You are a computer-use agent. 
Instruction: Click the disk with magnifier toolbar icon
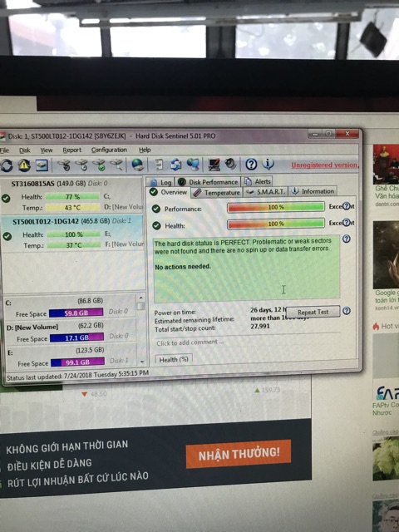click(x=116, y=165)
